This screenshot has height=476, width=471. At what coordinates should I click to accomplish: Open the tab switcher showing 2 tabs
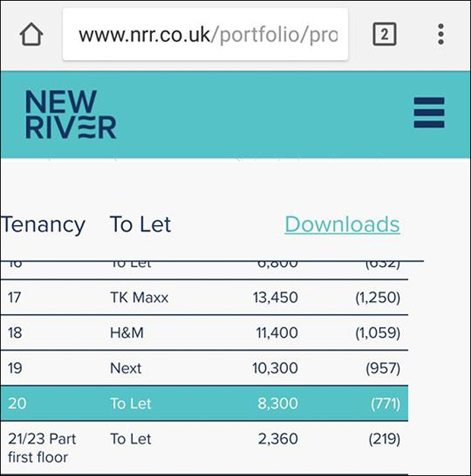pos(384,34)
